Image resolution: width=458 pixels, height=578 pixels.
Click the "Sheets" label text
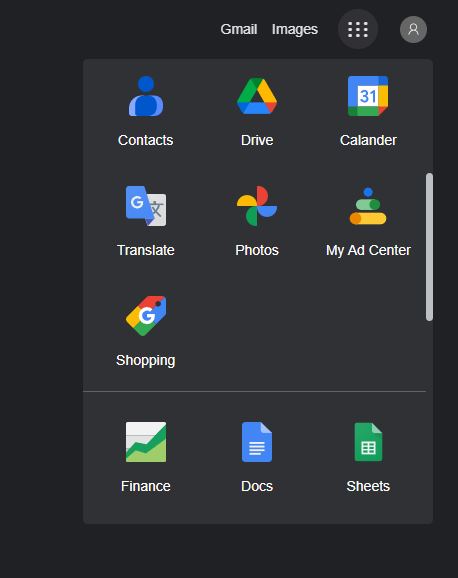(x=368, y=486)
